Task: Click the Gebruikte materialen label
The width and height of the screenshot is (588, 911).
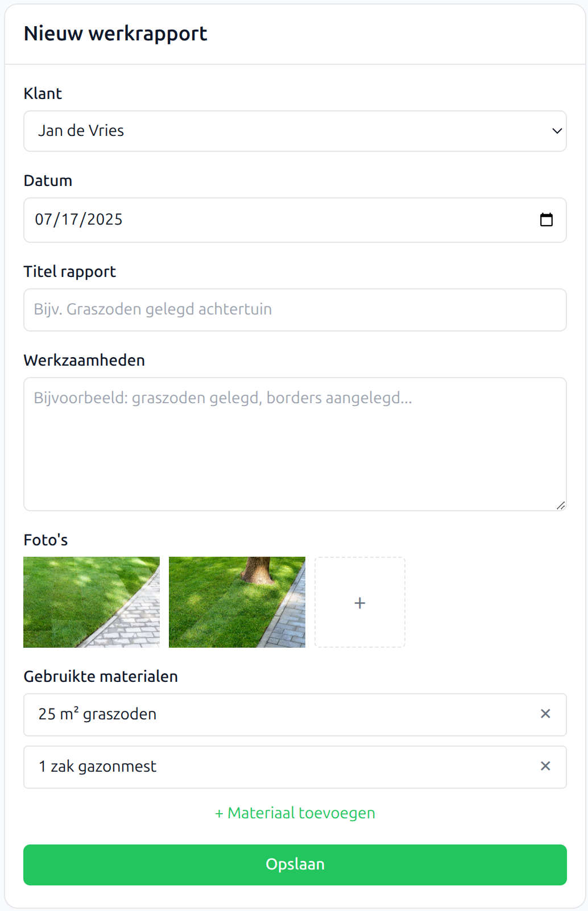Action: 101,676
